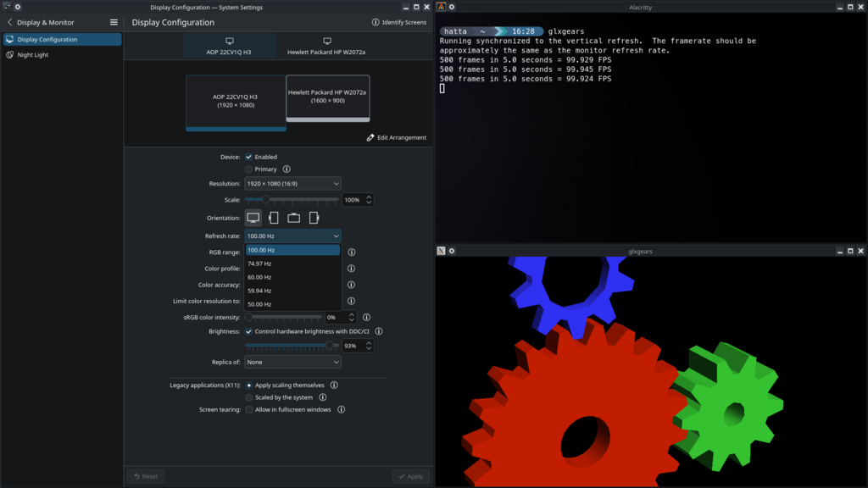Click info icon beside Limit color resolution
The width and height of the screenshot is (868, 488).
click(352, 301)
